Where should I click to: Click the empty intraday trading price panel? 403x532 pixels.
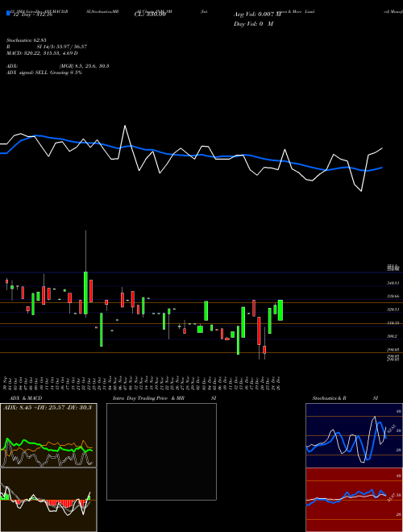161,451
